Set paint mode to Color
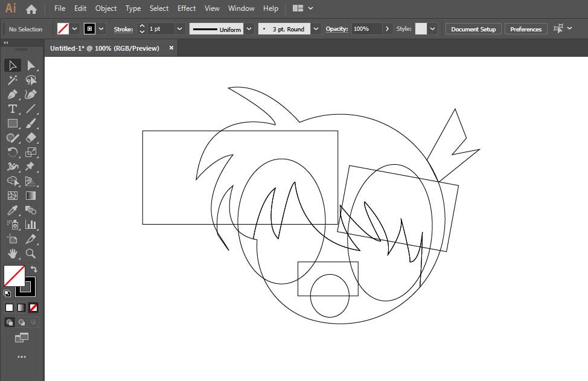The image size is (588, 381). tap(10, 307)
